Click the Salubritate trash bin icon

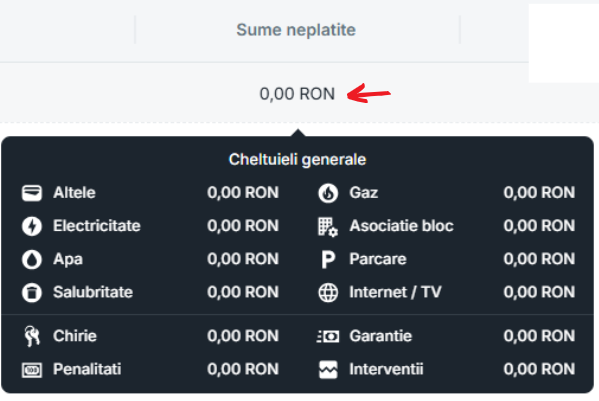pyautogui.click(x=32, y=293)
